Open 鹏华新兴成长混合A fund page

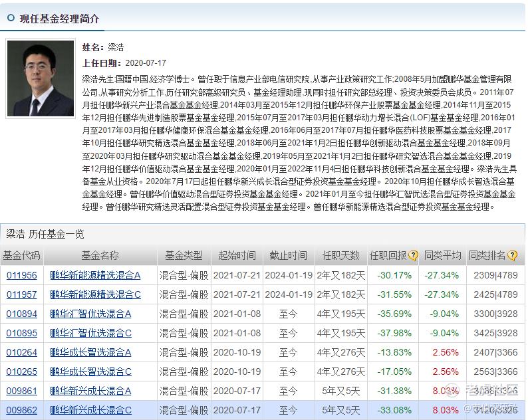click(90, 391)
